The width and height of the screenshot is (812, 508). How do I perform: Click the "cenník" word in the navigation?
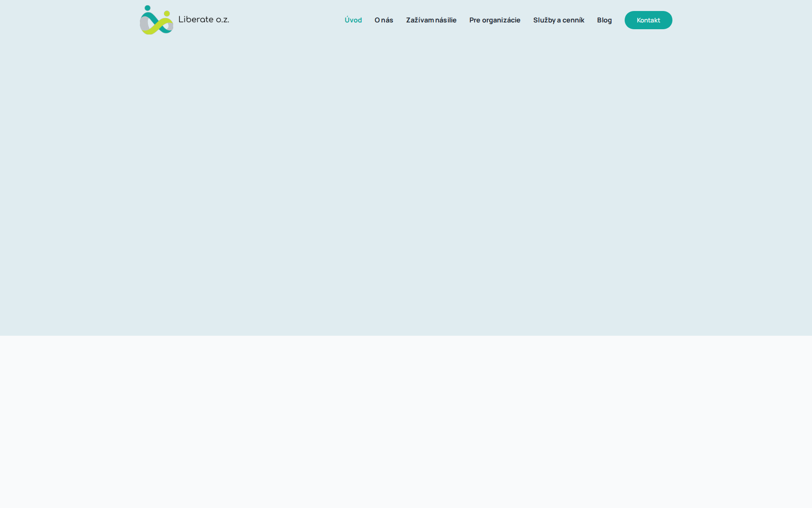[573, 20]
